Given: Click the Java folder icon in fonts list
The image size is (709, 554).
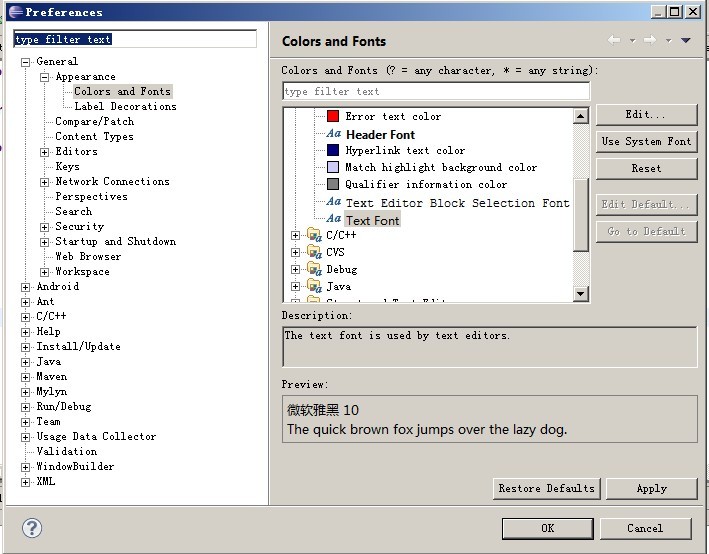Looking at the screenshot, I should (x=314, y=286).
